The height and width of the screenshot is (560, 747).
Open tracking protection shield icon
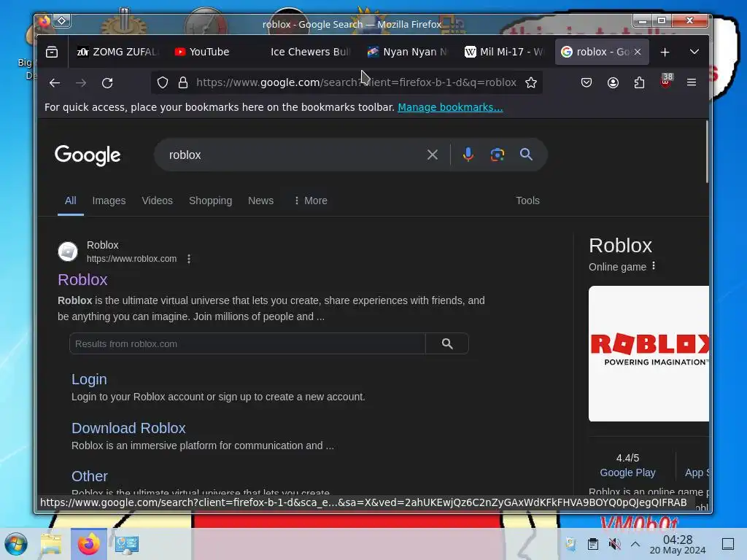163,83
